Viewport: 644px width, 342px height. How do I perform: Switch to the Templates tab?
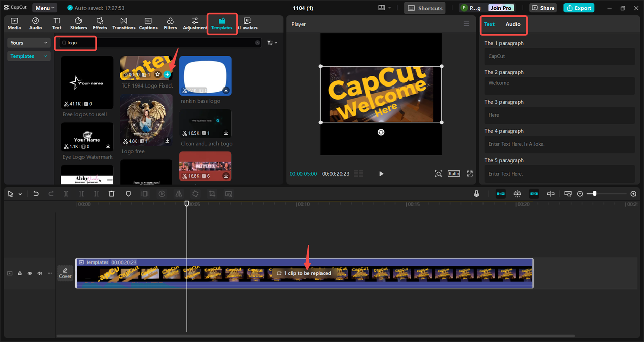tap(222, 24)
